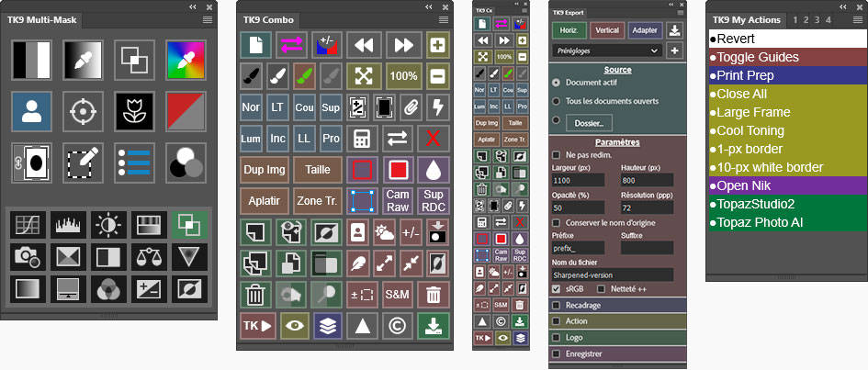
Task: Select 'Tous les documents ouverts' radio button
Action: pos(557,100)
